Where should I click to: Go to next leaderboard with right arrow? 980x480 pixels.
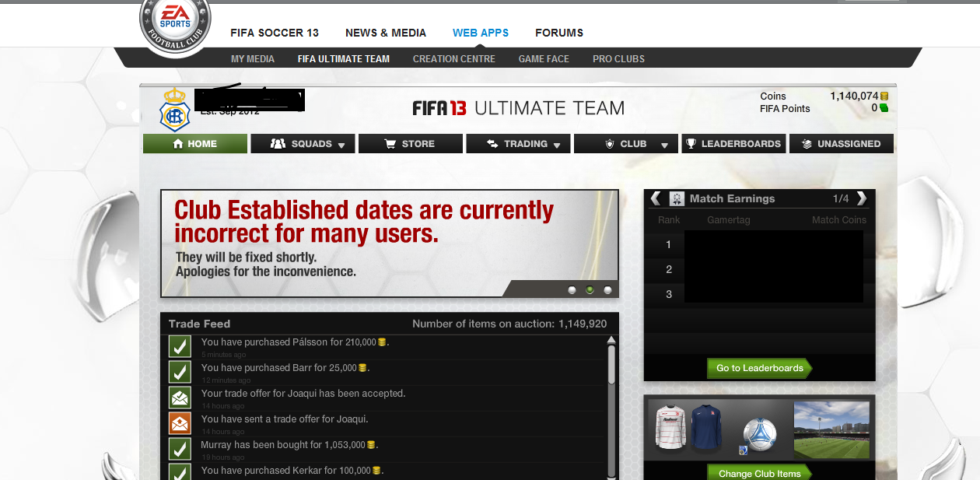coord(861,198)
